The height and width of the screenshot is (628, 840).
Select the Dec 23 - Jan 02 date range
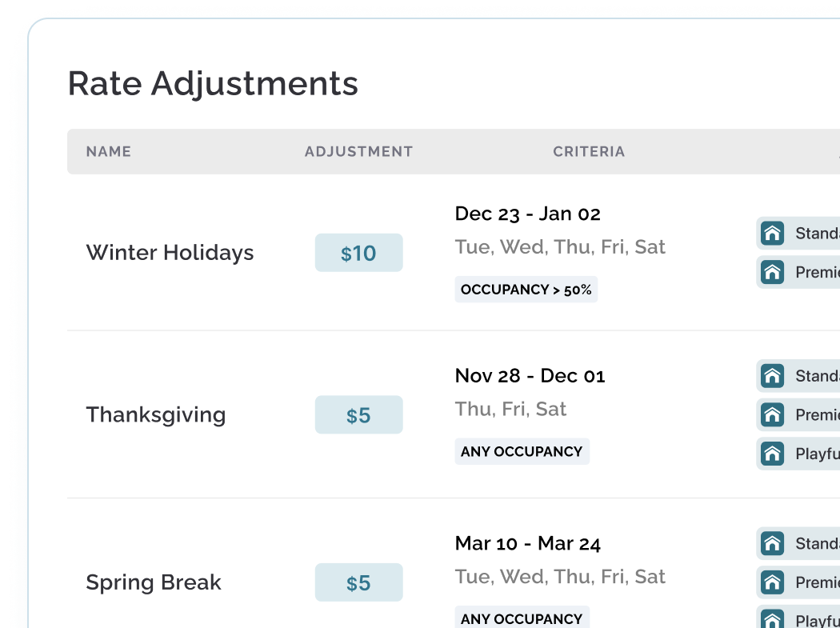pyautogui.click(x=528, y=214)
